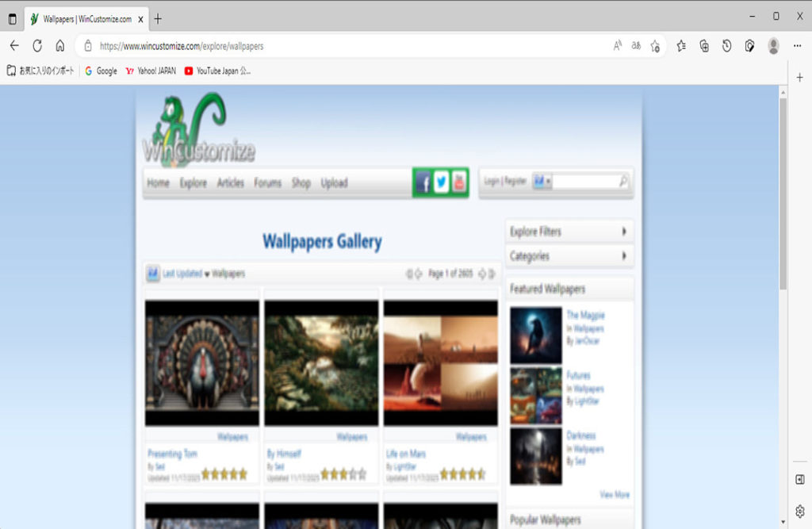
Task: Open the Facebook social icon
Action: point(424,182)
